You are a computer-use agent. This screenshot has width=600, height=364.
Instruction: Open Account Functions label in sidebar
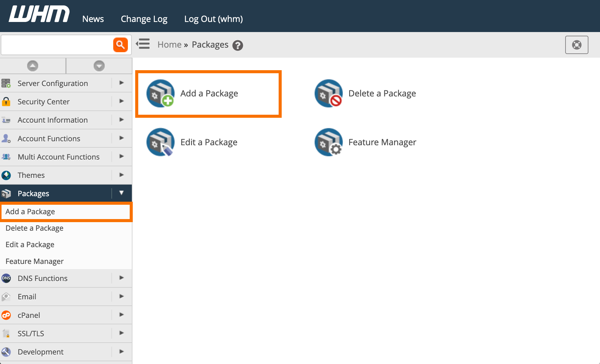pyautogui.click(x=49, y=139)
